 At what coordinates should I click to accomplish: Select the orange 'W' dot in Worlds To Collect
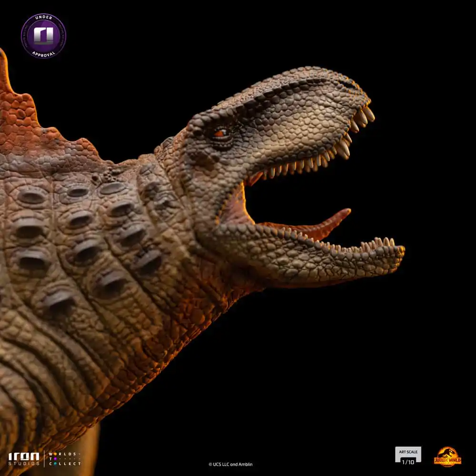click(55, 454)
